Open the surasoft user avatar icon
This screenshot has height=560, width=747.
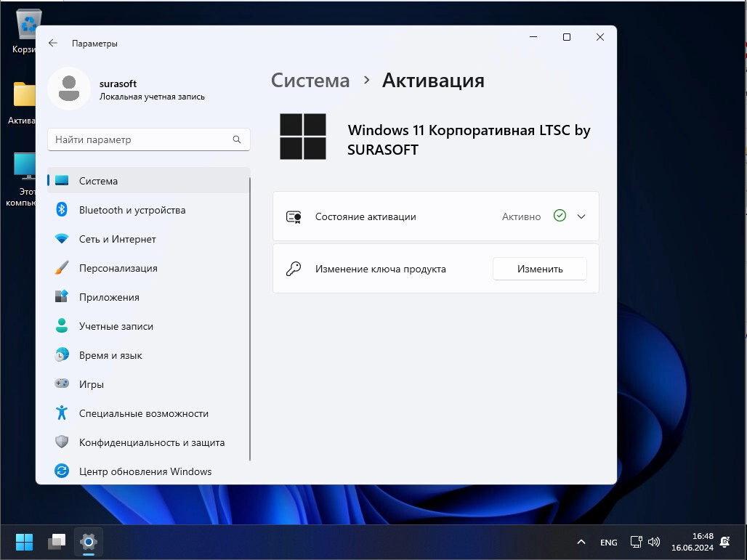[x=69, y=89]
